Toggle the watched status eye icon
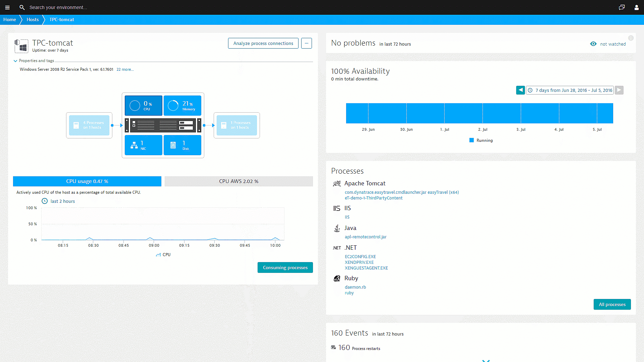 click(593, 44)
